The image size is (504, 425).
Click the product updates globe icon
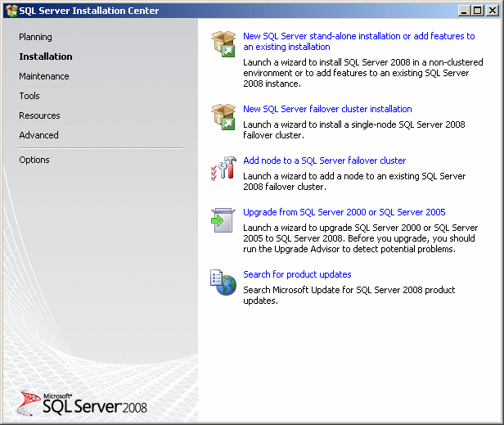coord(223,283)
